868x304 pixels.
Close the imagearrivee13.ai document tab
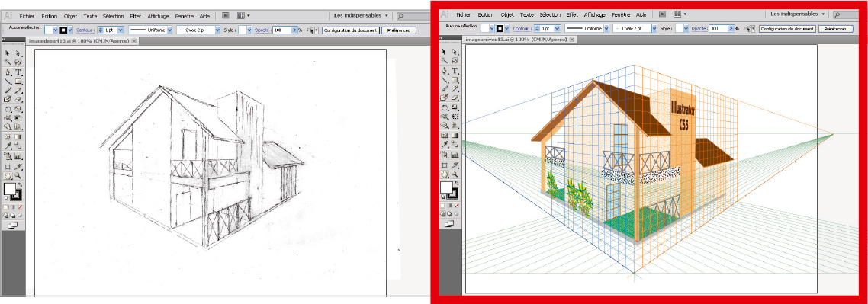(x=572, y=40)
